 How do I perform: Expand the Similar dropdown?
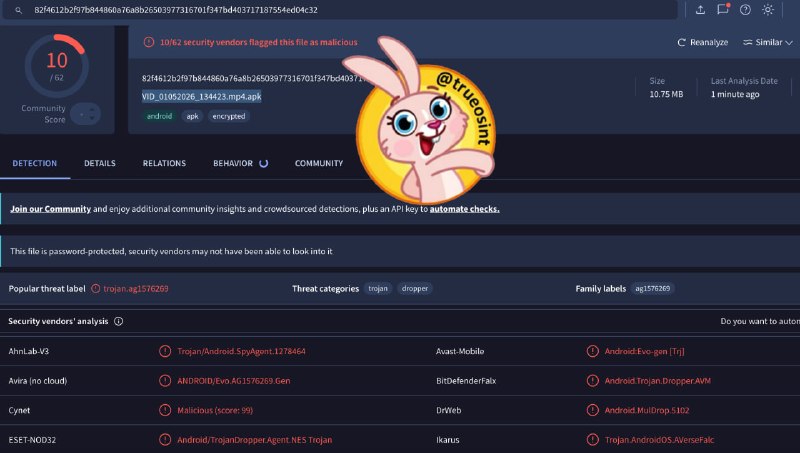tap(768, 42)
